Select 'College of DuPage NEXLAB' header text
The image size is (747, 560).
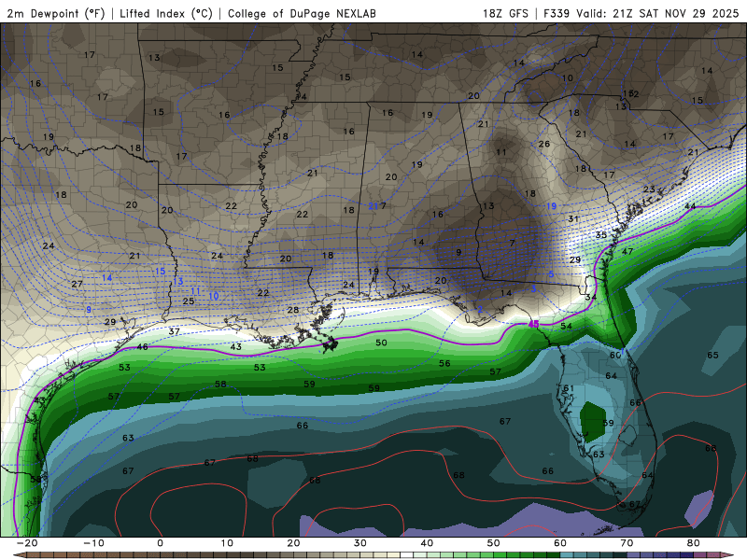pos(302,13)
